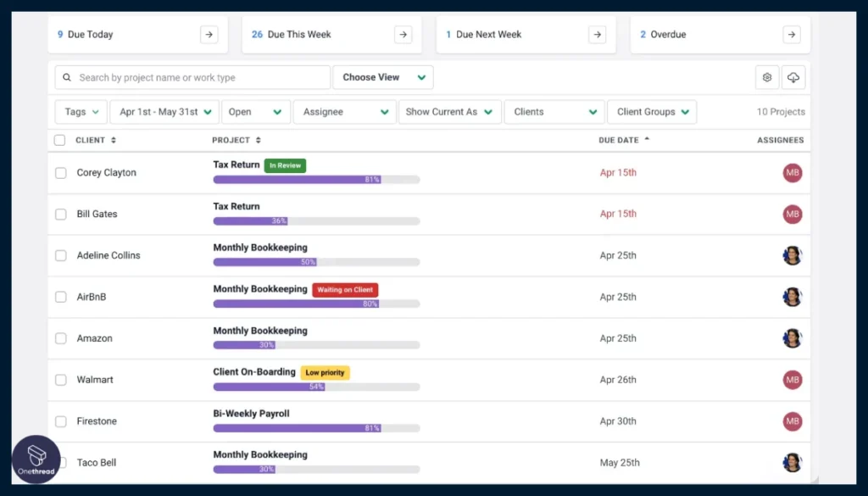Open the Overdue arrow button

[x=792, y=34]
